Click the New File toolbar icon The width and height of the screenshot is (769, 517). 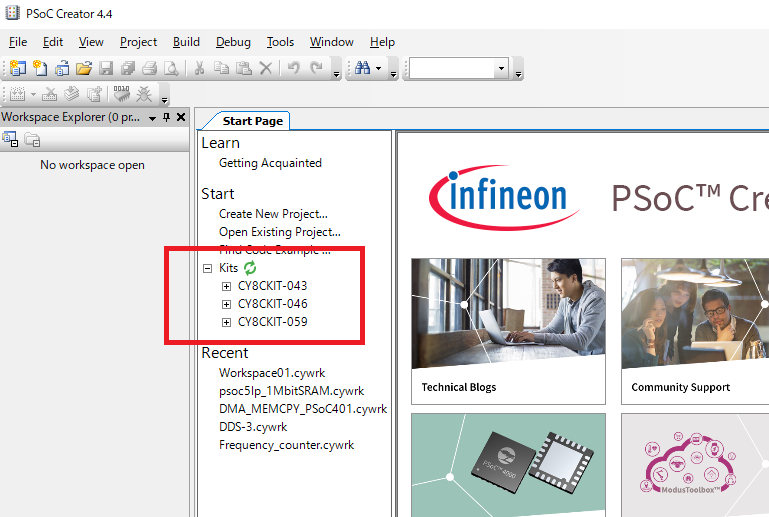pos(40,68)
